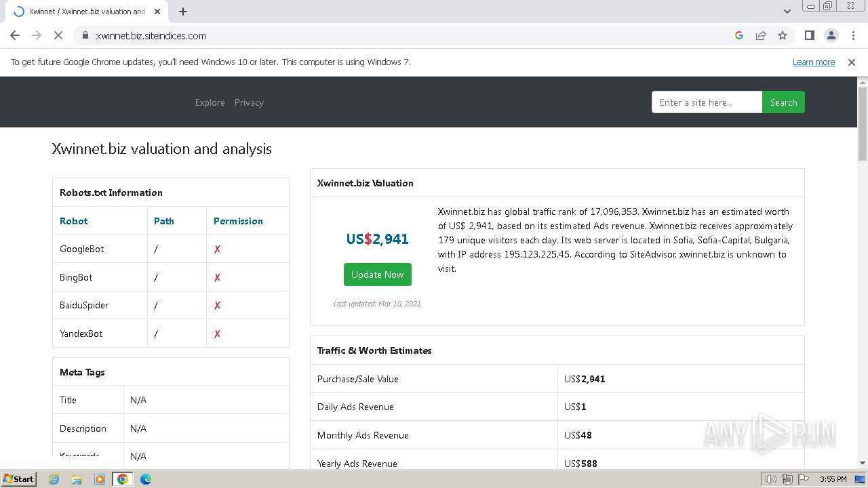Launch Internet Explorer from taskbar

tap(54, 479)
